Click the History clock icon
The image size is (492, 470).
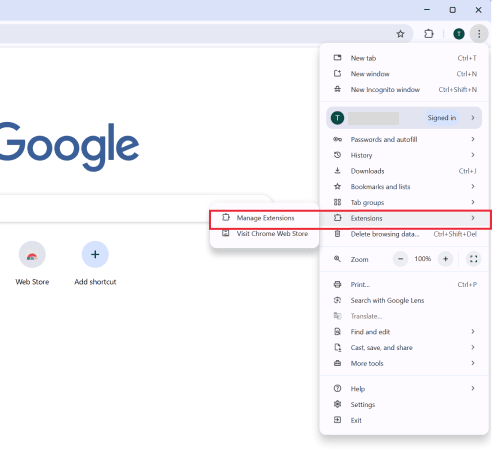[337, 155]
